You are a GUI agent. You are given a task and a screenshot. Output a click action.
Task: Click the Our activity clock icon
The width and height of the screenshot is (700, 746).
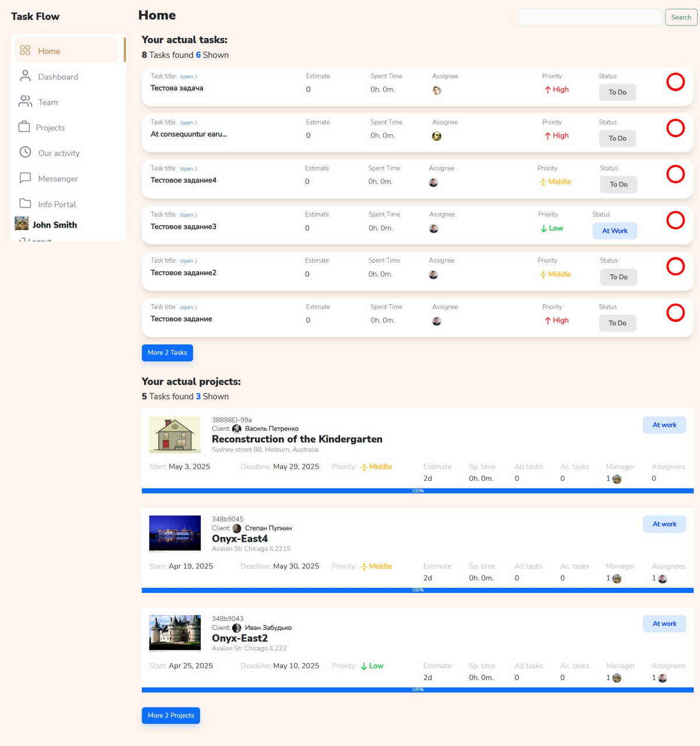pyautogui.click(x=25, y=152)
